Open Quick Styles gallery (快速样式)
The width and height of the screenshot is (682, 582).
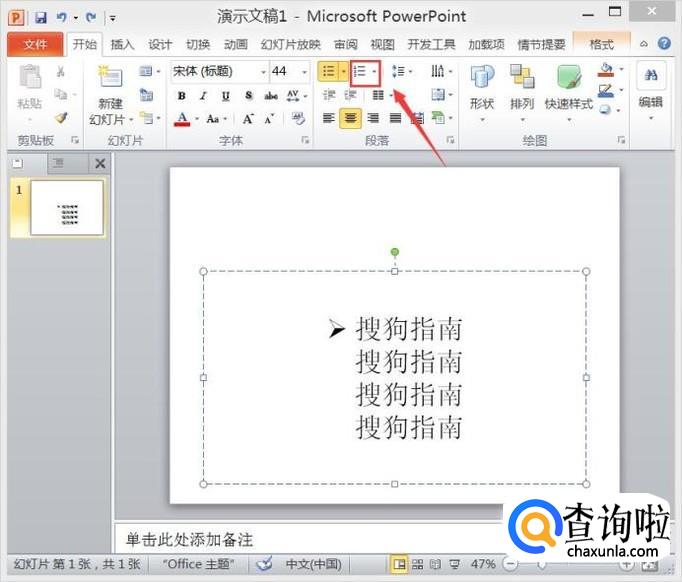tap(568, 92)
